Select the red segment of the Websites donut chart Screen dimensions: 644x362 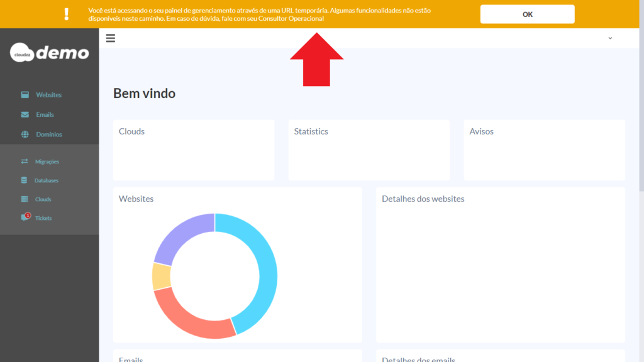(x=189, y=318)
